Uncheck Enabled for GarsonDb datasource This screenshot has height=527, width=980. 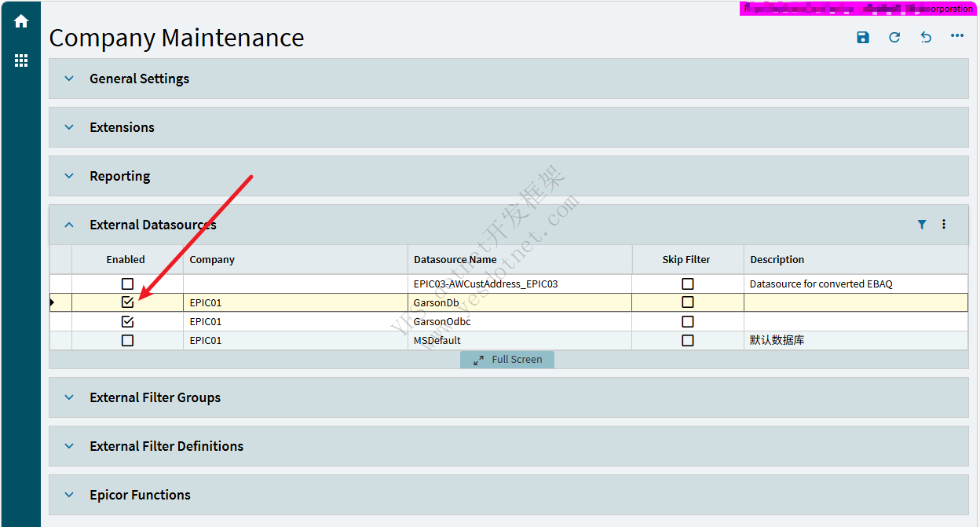click(x=127, y=302)
